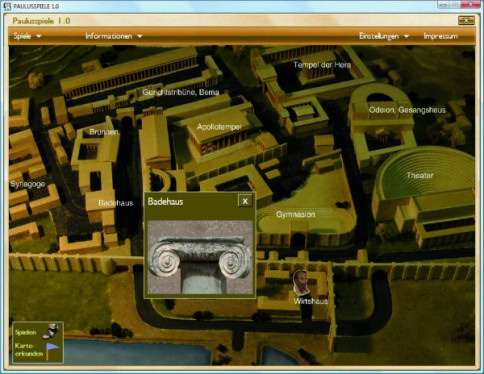This screenshot has height=374, width=484.
Task: Expand the Informationen dropdown arrow
Action: (140, 36)
